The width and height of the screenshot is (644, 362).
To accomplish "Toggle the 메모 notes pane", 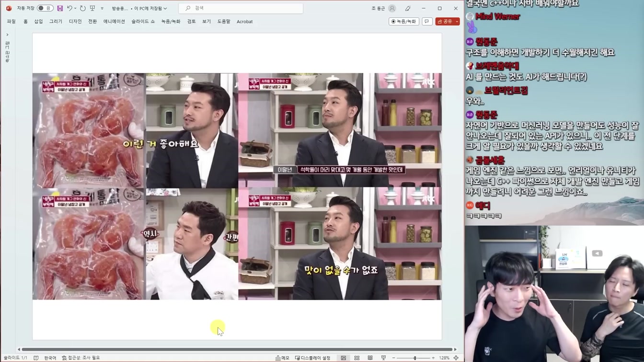I will coord(282,358).
